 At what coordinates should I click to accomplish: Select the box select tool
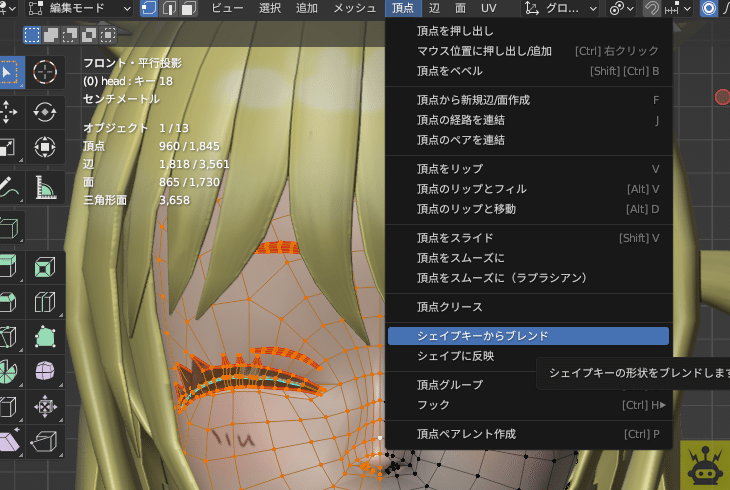pyautogui.click(x=8, y=72)
